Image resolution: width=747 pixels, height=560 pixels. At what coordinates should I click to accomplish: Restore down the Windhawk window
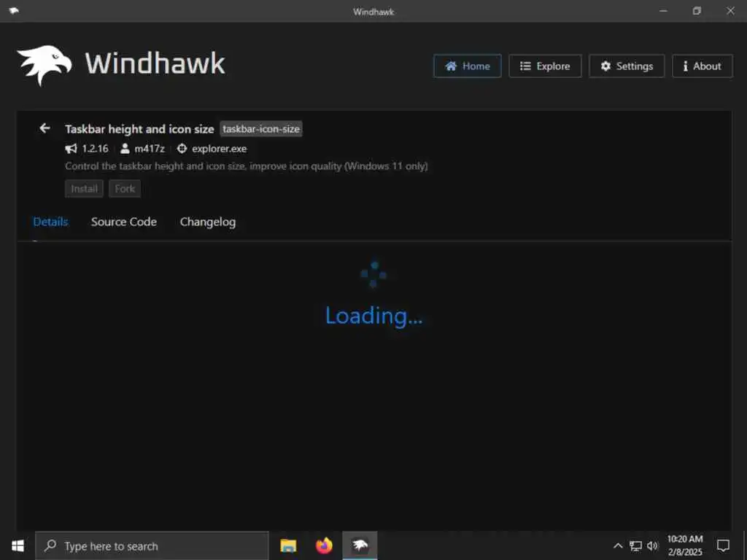pos(697,10)
